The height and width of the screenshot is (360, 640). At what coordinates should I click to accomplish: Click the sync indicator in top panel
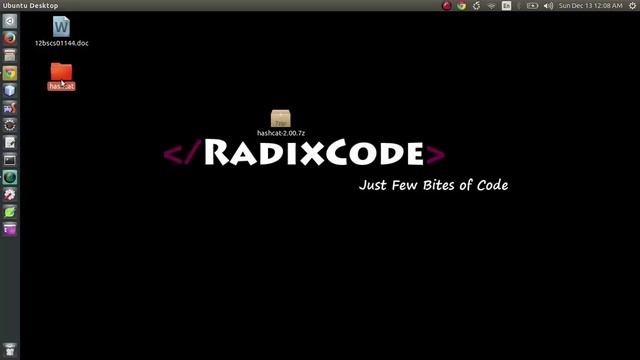(x=476, y=6)
